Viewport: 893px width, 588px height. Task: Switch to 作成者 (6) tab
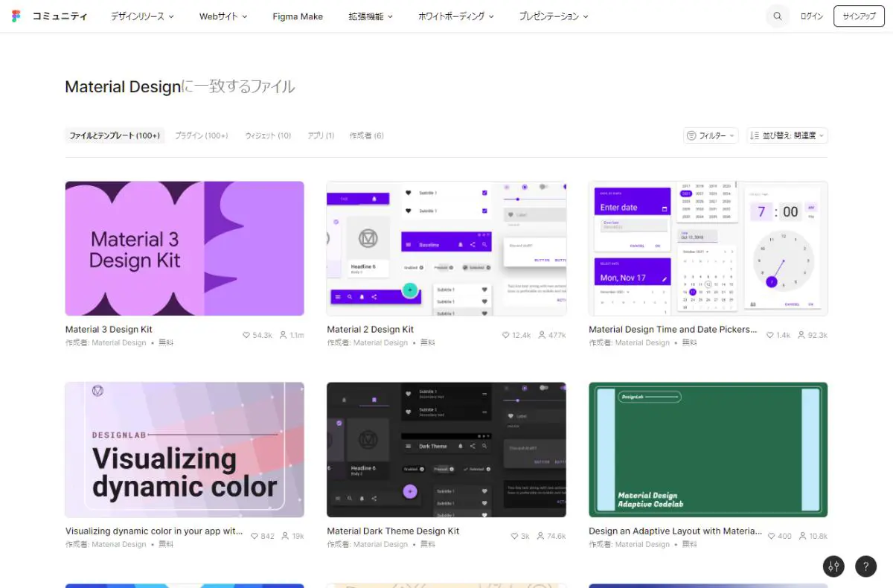pyautogui.click(x=367, y=135)
